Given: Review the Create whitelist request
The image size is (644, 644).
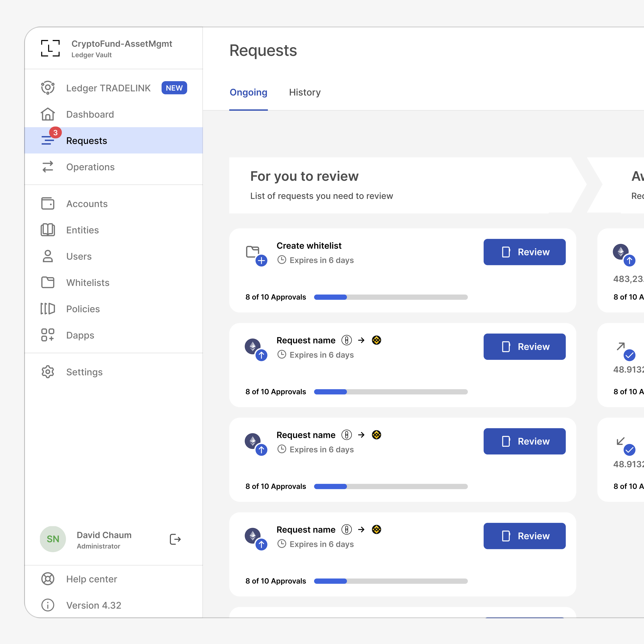Looking at the screenshot, I should [x=524, y=252].
